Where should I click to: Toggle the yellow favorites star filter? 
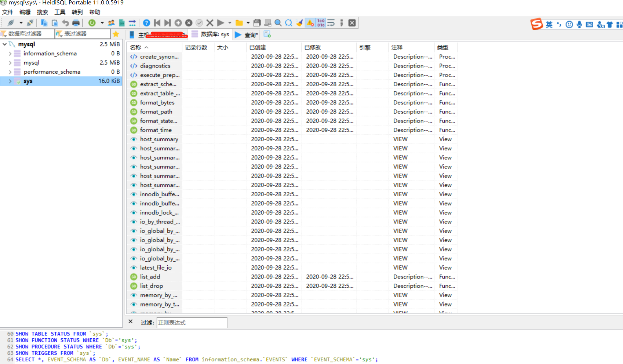(x=116, y=34)
